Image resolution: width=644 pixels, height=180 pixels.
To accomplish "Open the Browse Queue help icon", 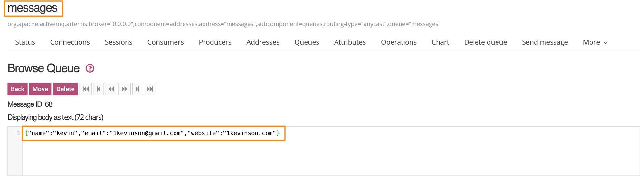I will click(x=90, y=68).
